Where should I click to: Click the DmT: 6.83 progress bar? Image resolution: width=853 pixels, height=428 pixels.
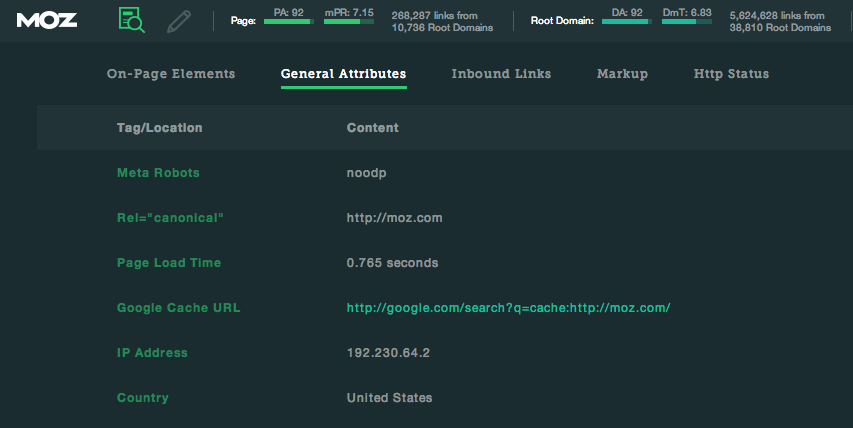click(x=687, y=22)
